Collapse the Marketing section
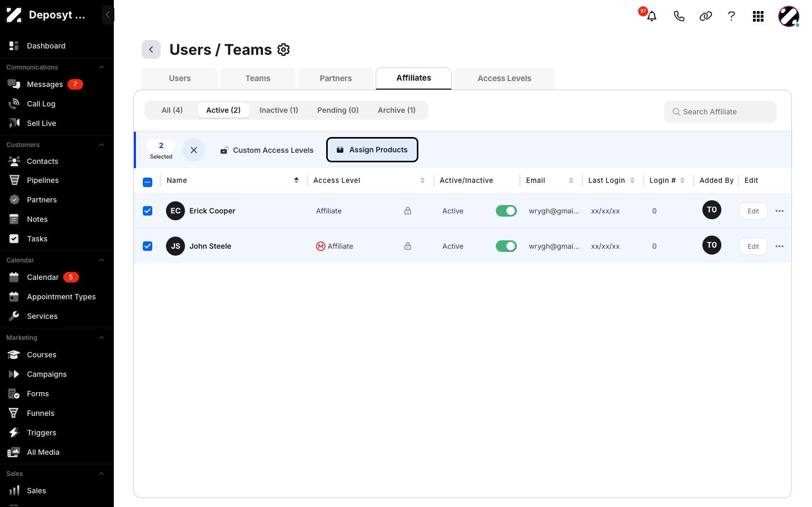 click(102, 338)
